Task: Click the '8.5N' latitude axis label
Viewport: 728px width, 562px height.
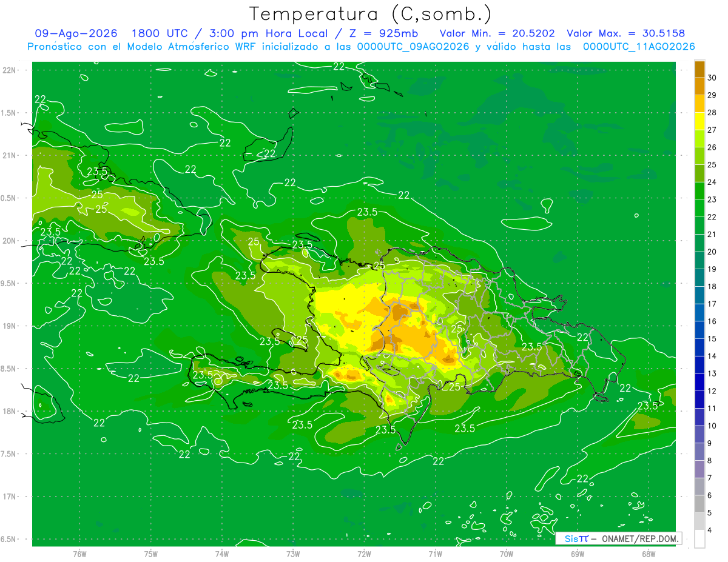Action: click(x=9, y=369)
